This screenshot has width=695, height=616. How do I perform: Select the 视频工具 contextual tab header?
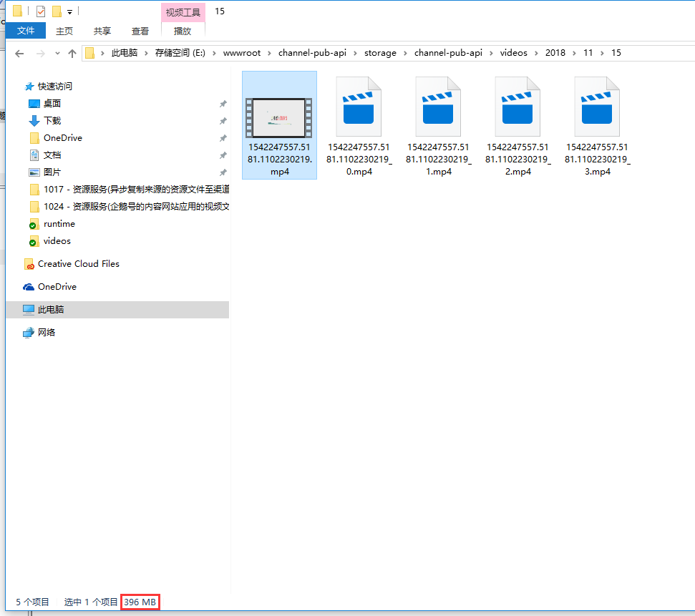pyautogui.click(x=183, y=12)
